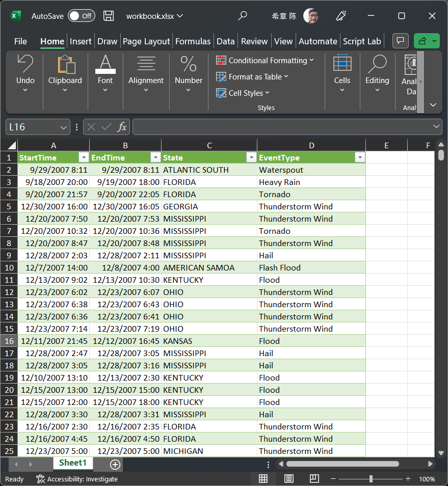Open the Page Layout tab
Image resolution: width=448 pixels, height=486 pixels.
click(x=146, y=41)
